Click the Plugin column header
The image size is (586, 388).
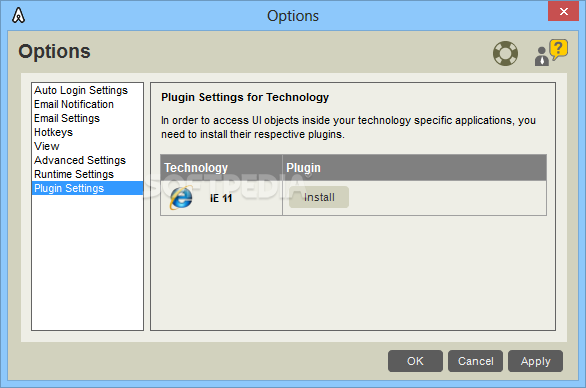pos(414,168)
